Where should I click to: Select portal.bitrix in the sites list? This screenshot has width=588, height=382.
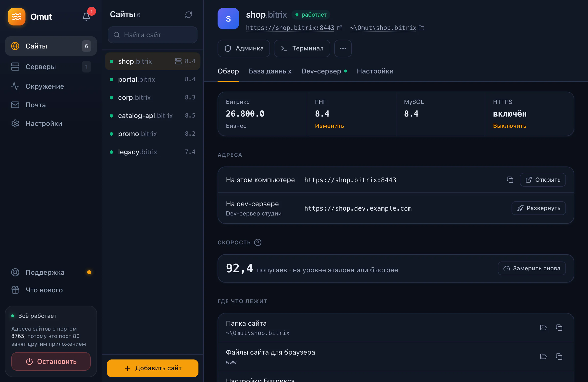152,80
